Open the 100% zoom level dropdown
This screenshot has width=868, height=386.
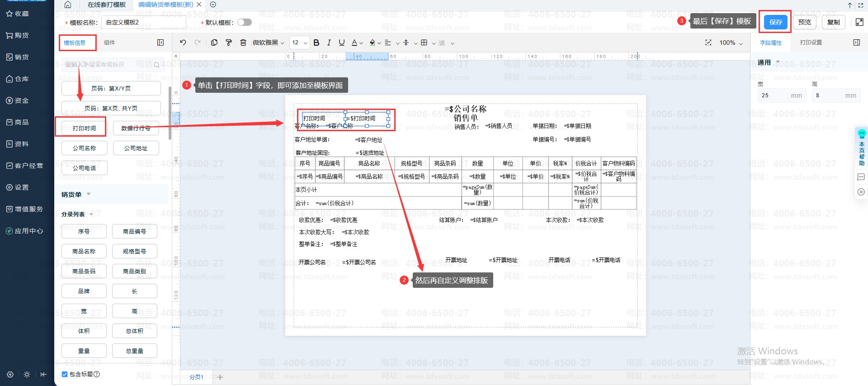[731, 43]
